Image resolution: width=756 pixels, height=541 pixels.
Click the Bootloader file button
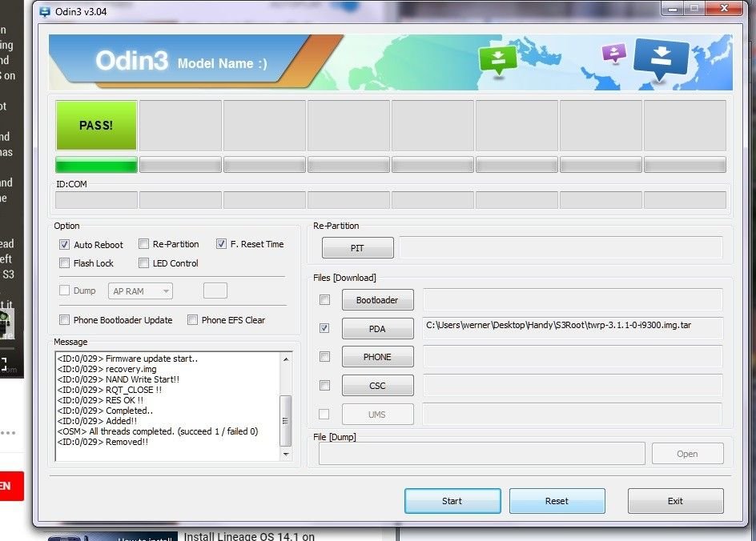pyautogui.click(x=377, y=300)
